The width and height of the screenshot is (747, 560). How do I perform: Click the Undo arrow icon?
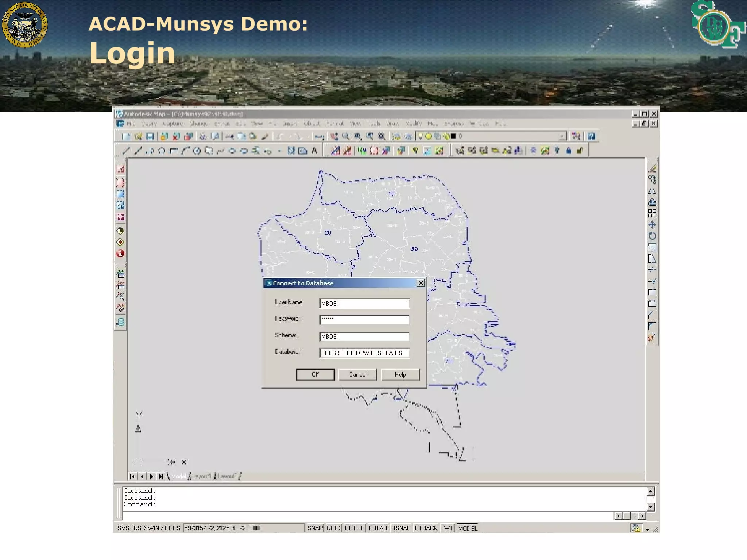pos(280,136)
